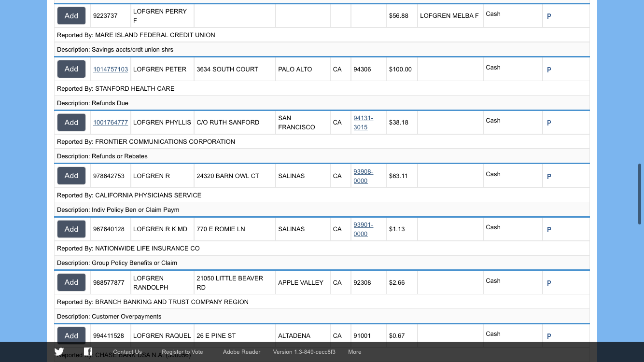644x362 pixels.
Task: Click the P icon for LOFGREN RANDOLPH
Action: coord(549,283)
